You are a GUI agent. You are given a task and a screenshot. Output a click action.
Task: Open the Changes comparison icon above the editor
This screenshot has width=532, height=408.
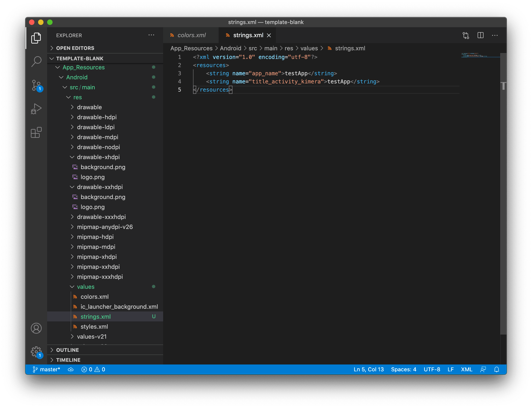click(466, 35)
